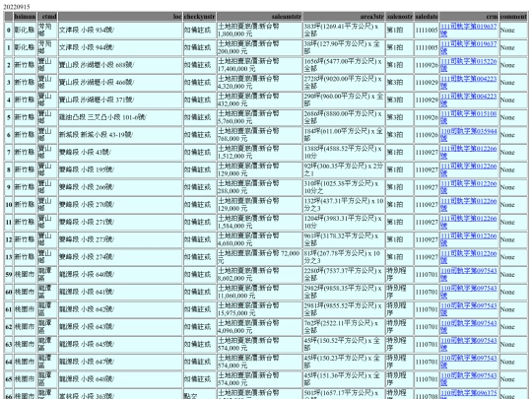Click the saledate column header

[427, 17]
